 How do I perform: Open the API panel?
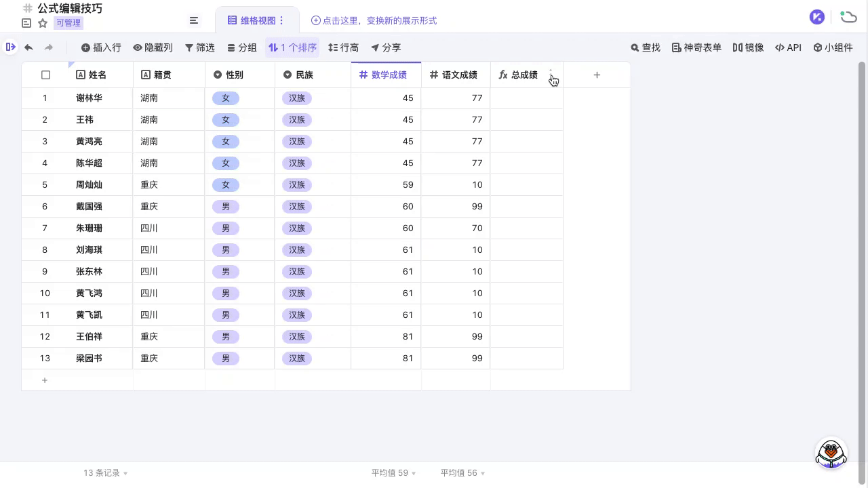(x=787, y=47)
